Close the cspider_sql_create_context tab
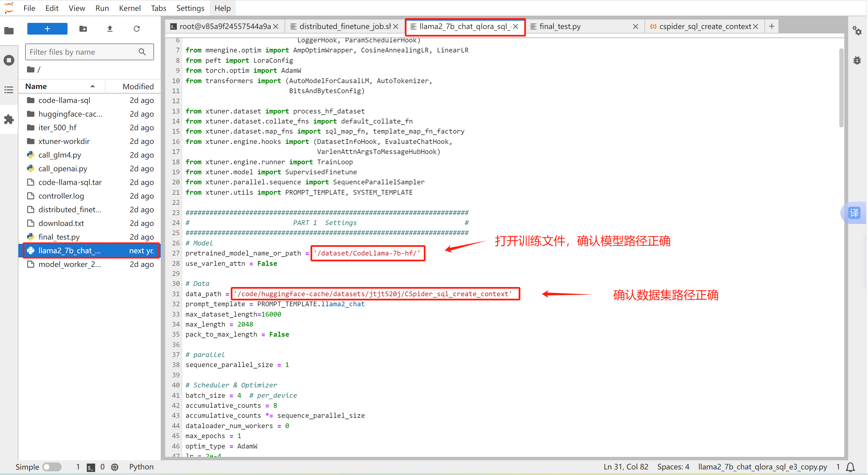868x475 pixels. coord(756,26)
